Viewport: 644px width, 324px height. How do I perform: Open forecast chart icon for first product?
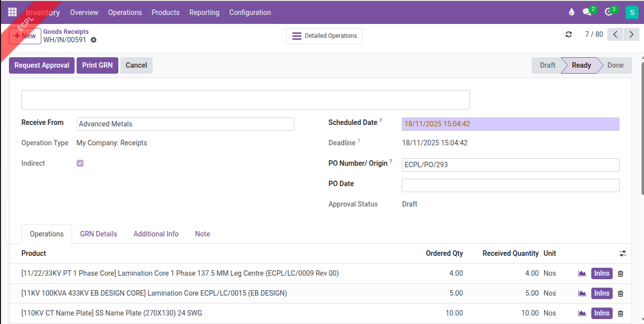[582, 273]
